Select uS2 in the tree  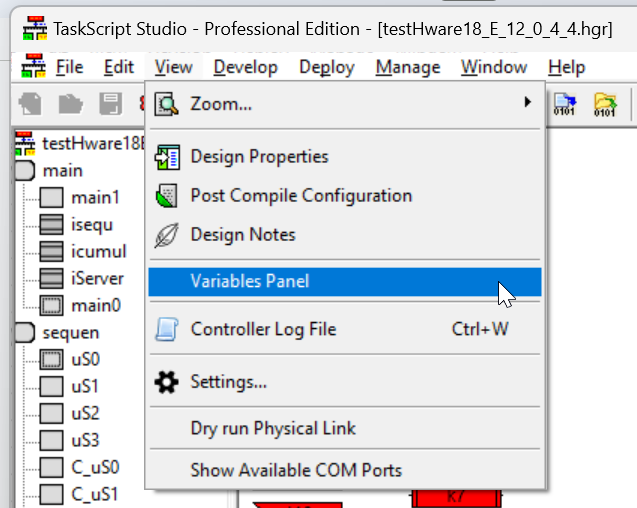coord(85,414)
